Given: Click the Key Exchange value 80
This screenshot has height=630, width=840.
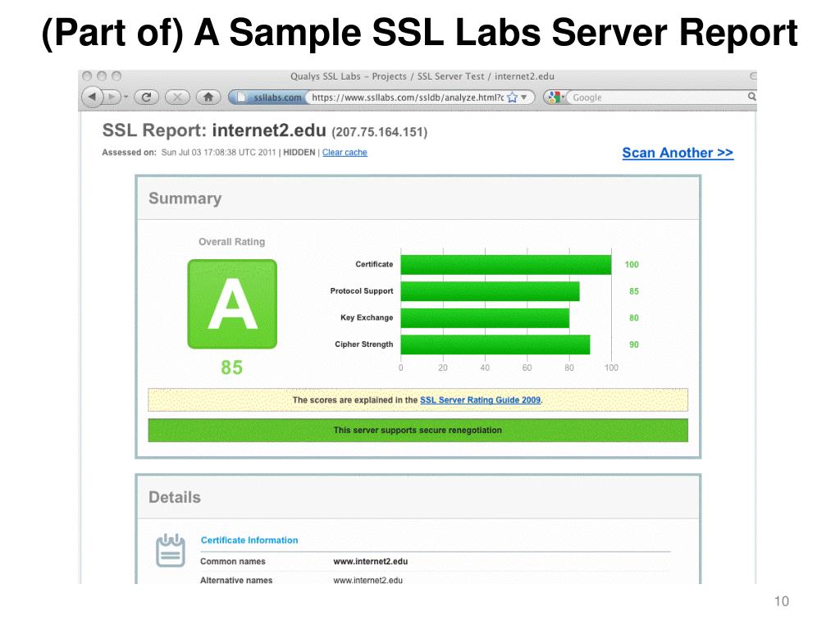Looking at the screenshot, I should pos(634,318).
